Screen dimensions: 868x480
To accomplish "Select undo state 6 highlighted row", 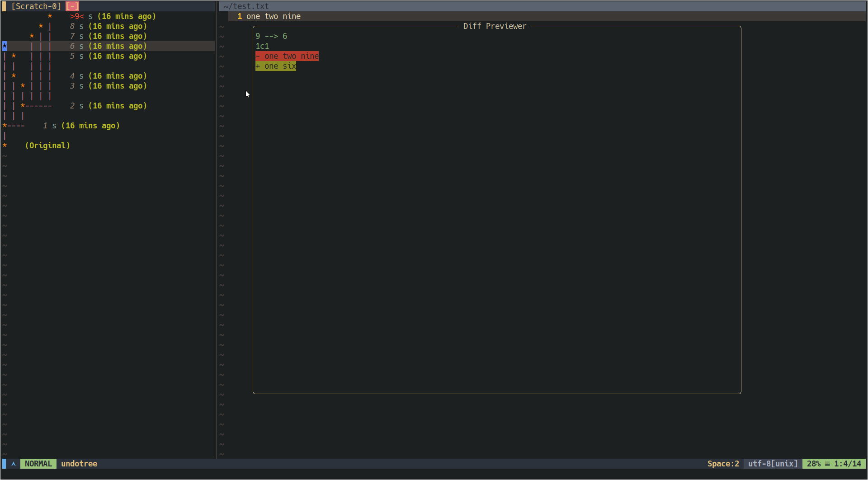I will click(x=108, y=46).
